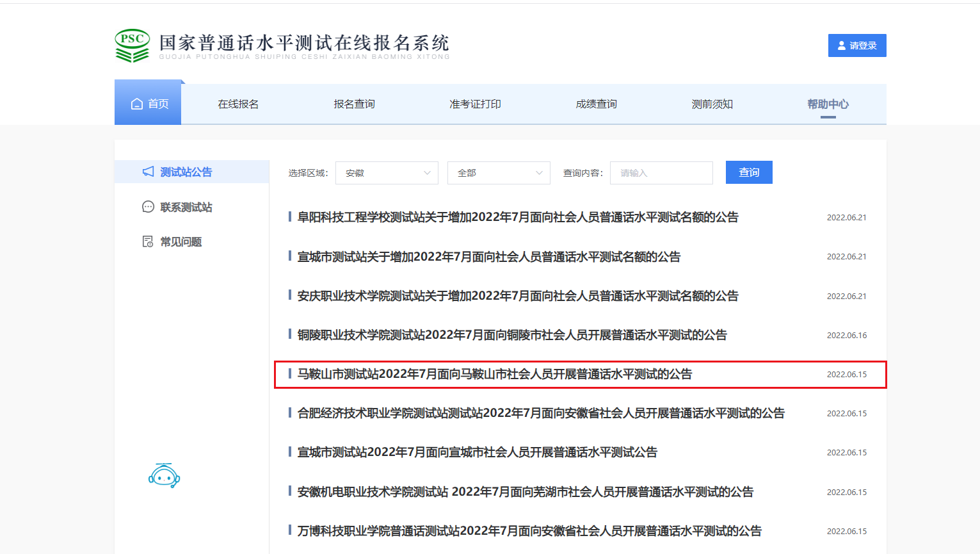Click date 2022.06.15 of the 合肥经济 row

pyautogui.click(x=846, y=414)
